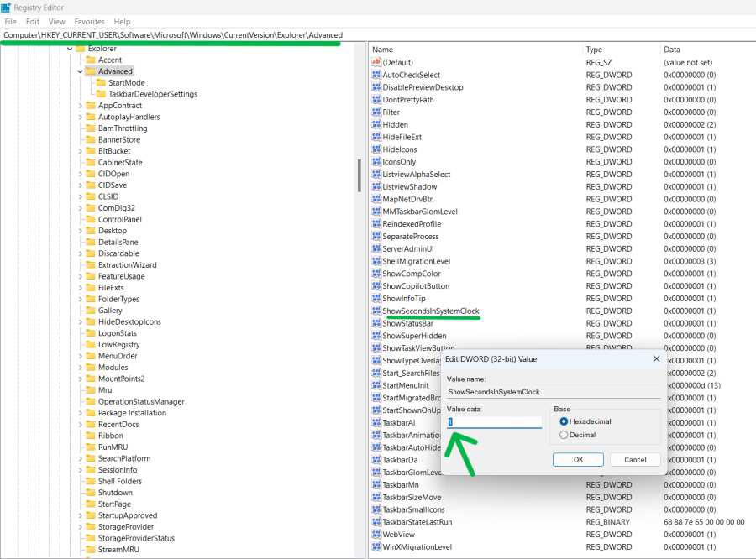
Task: Click the SeparateProcess DWORD icon
Action: [x=376, y=236]
